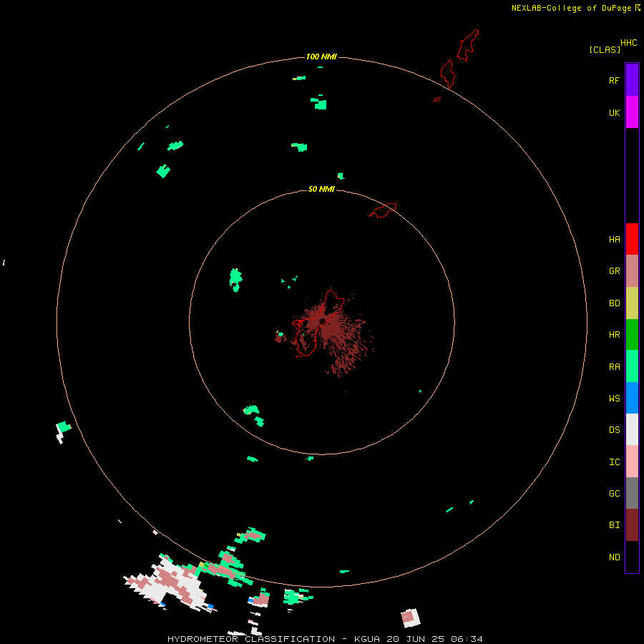The image size is (644, 644).
Task: Select the GR graupel legend swatch
Action: pos(632,271)
